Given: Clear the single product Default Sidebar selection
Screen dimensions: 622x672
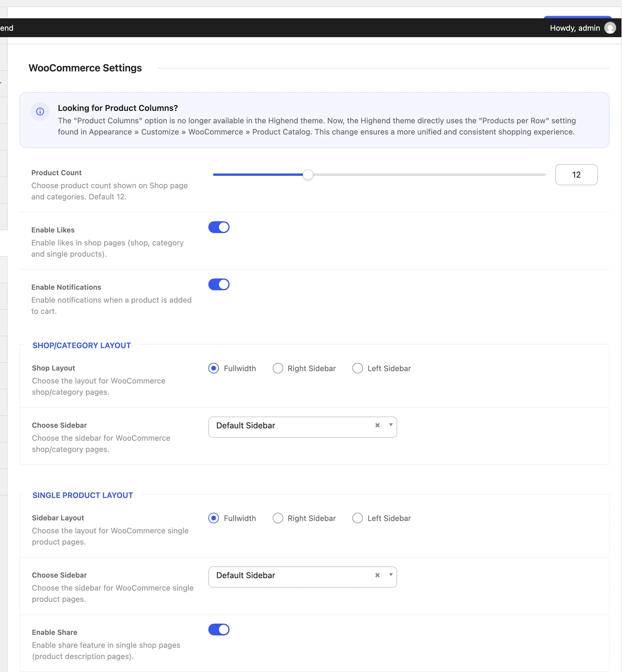Looking at the screenshot, I should pyautogui.click(x=377, y=575).
